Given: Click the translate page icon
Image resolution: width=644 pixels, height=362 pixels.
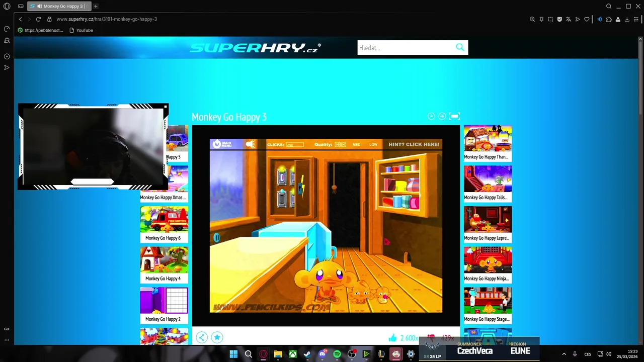Looking at the screenshot, I should [569, 19].
